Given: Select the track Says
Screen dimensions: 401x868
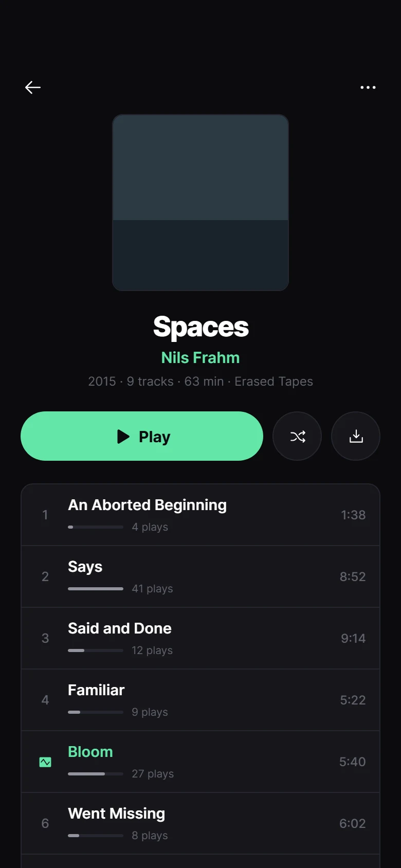Looking at the screenshot, I should 200,576.
